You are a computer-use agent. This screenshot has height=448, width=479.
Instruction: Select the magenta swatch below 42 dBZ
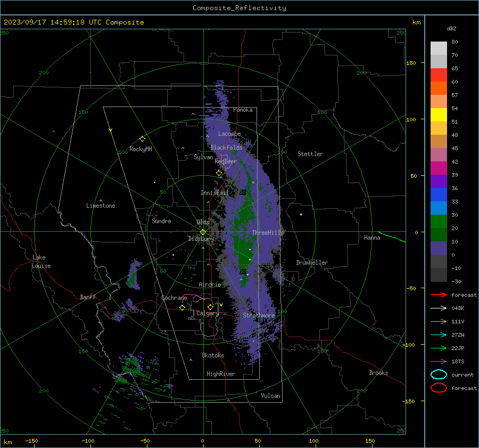coord(439,168)
